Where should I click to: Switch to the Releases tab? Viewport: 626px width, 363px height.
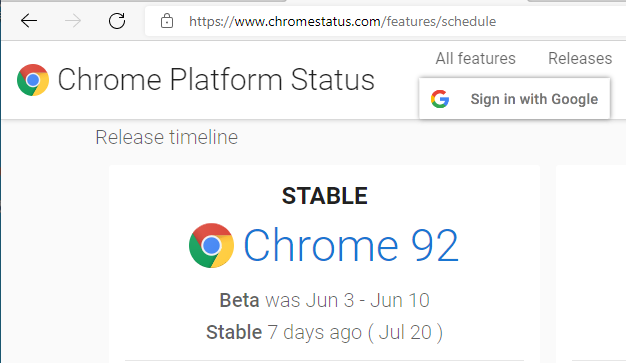pos(580,58)
